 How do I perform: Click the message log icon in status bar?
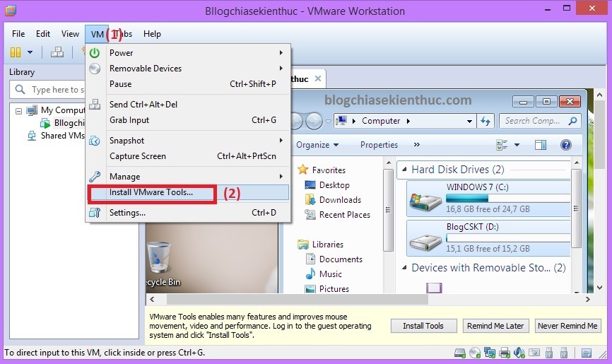pyautogui.click(x=587, y=353)
